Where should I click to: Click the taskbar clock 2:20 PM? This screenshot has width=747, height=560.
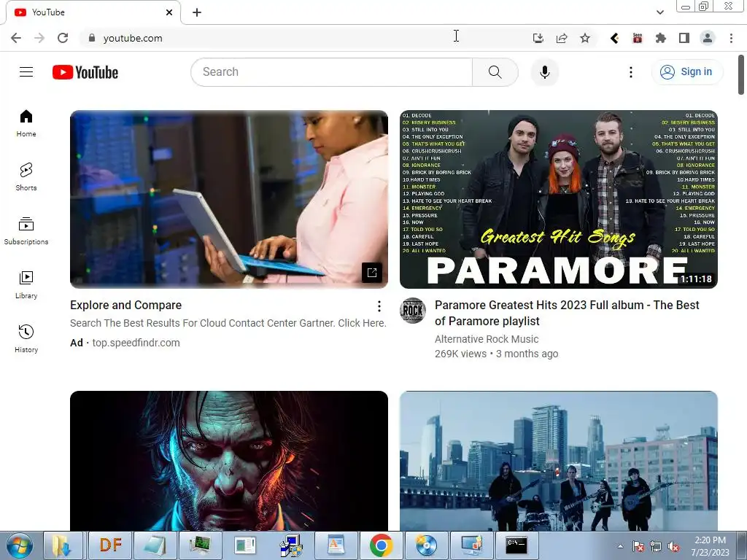[x=711, y=546]
